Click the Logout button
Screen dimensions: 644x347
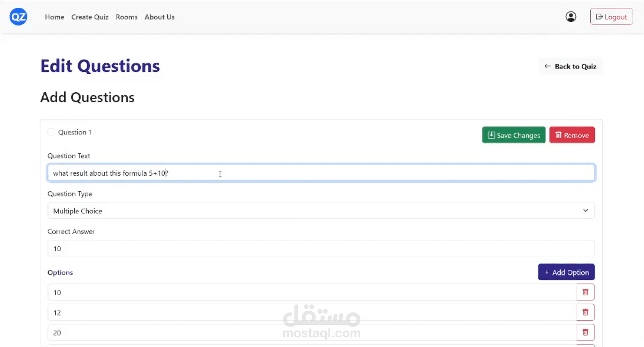[x=611, y=17]
